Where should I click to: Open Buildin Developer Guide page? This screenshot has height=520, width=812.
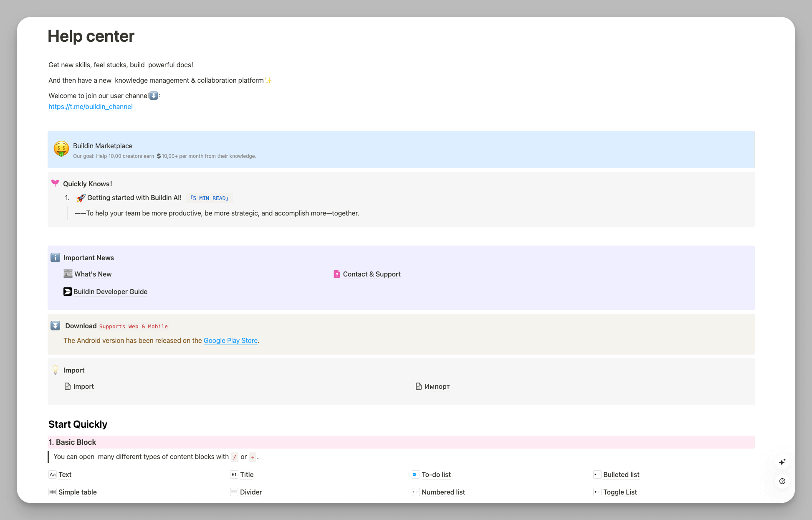point(110,292)
